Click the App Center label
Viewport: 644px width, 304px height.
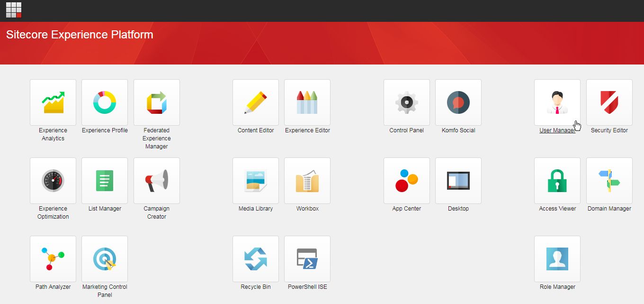click(407, 209)
